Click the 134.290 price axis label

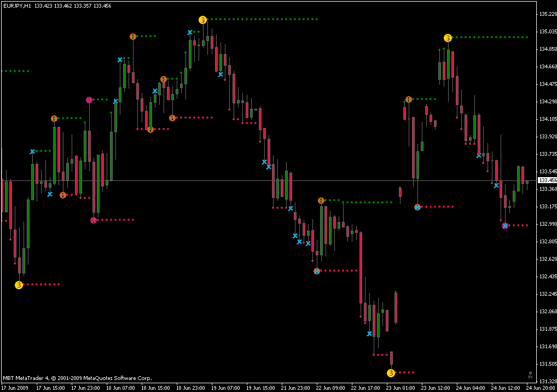click(548, 102)
